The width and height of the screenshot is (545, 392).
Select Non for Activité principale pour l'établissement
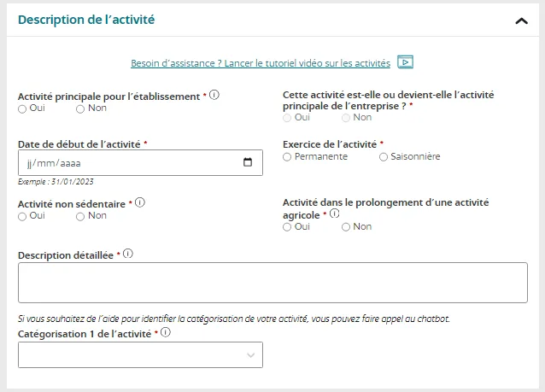point(80,109)
